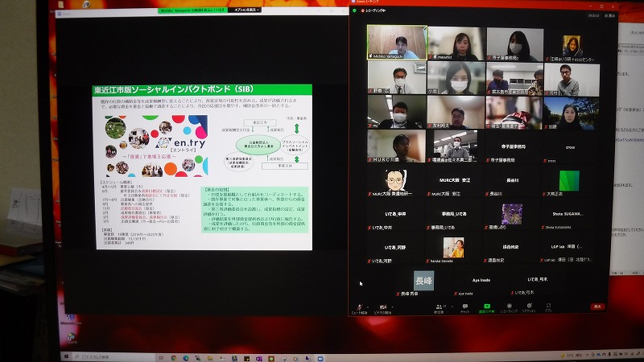
Task: Open Microsoft Edge from taskbar
Action: point(186,358)
